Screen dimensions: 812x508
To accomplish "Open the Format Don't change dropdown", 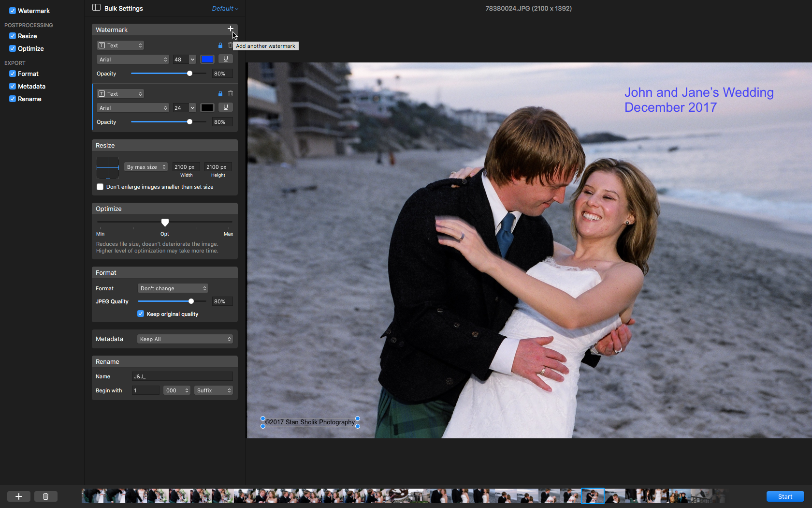I will [x=173, y=288].
